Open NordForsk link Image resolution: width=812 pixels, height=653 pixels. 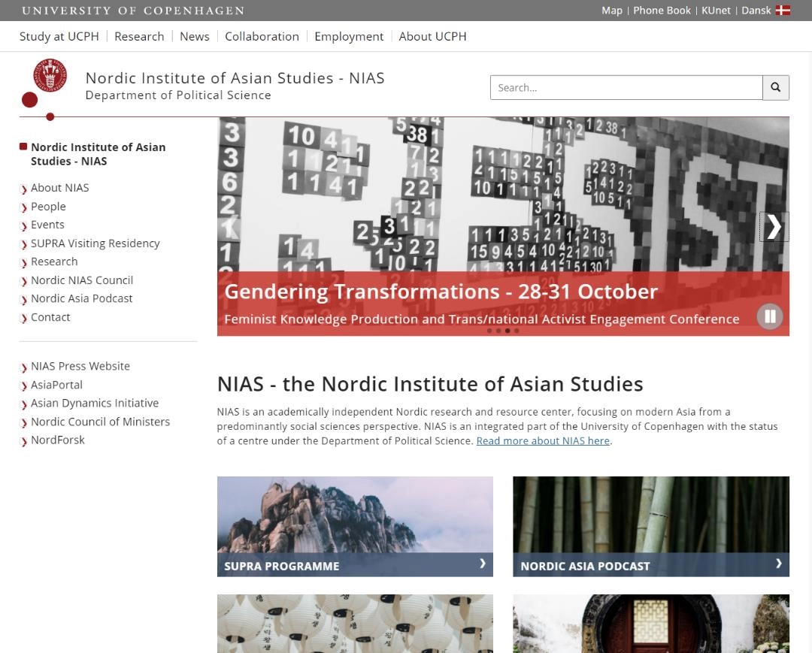(57, 440)
